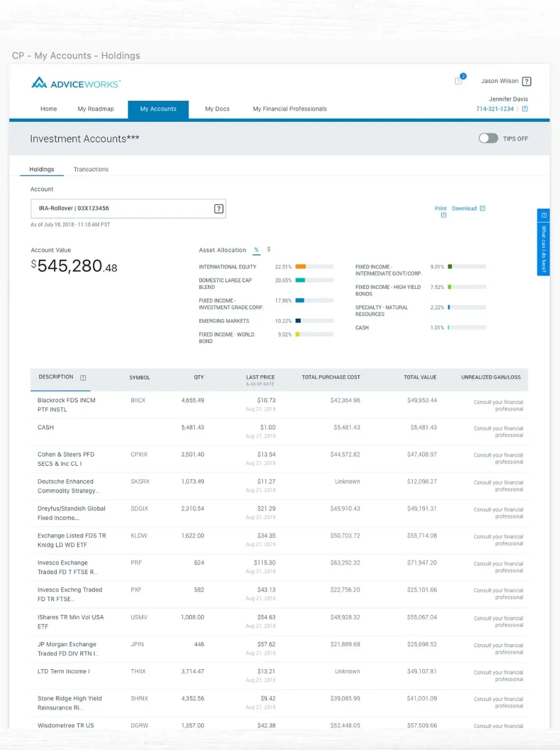Open My Financial Professionals tab
The height and width of the screenshot is (750, 560).
click(x=290, y=109)
